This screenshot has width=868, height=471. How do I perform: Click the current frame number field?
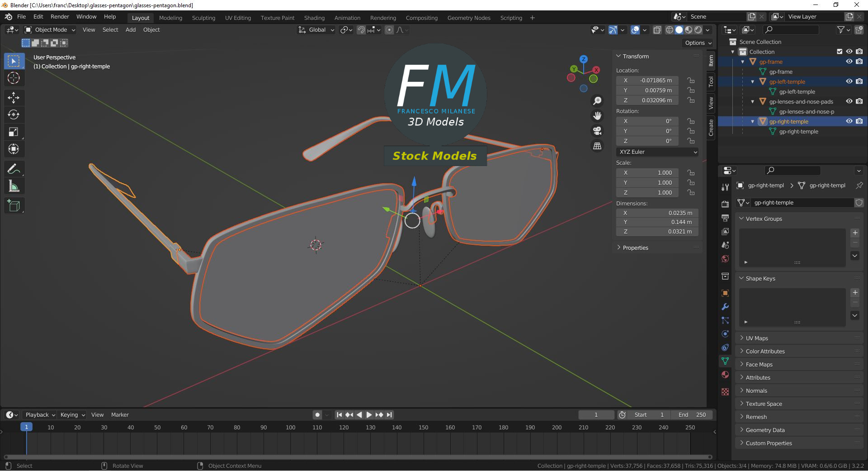pos(596,415)
